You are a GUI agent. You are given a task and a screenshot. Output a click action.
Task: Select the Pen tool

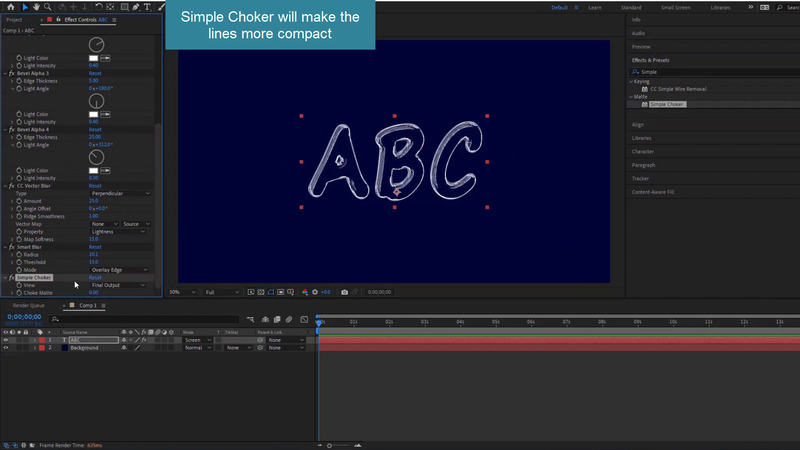(x=136, y=7)
